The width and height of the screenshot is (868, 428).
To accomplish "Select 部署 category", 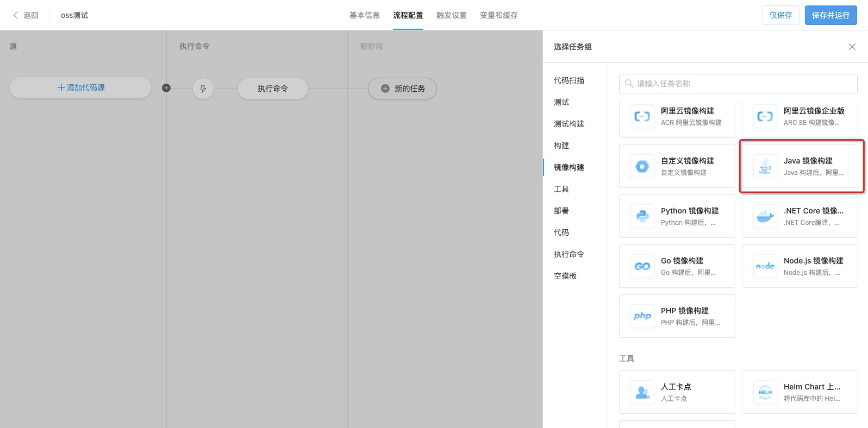I will pos(561,211).
